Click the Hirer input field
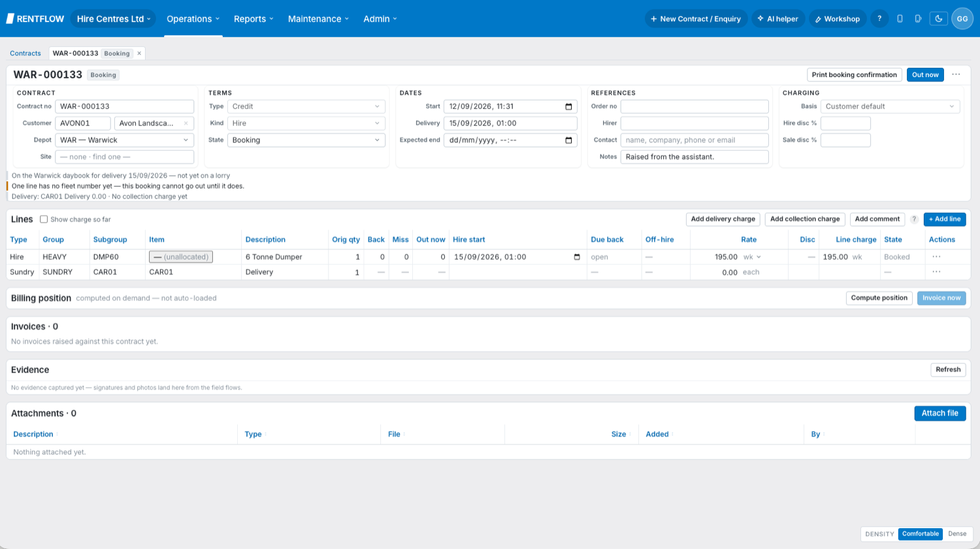 tap(694, 123)
